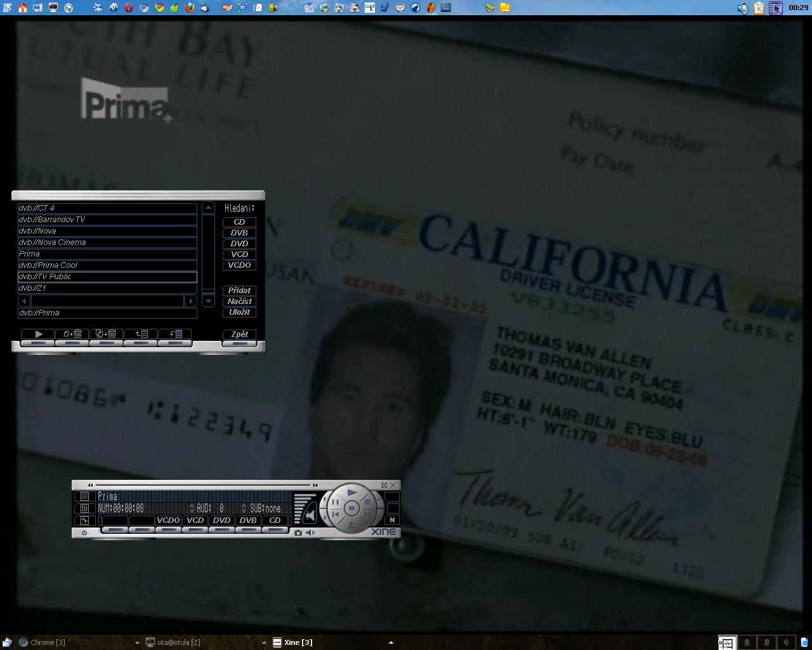Change audio channel with AUD stepper
Viewport: 812px width, 650px height.
[x=192, y=508]
